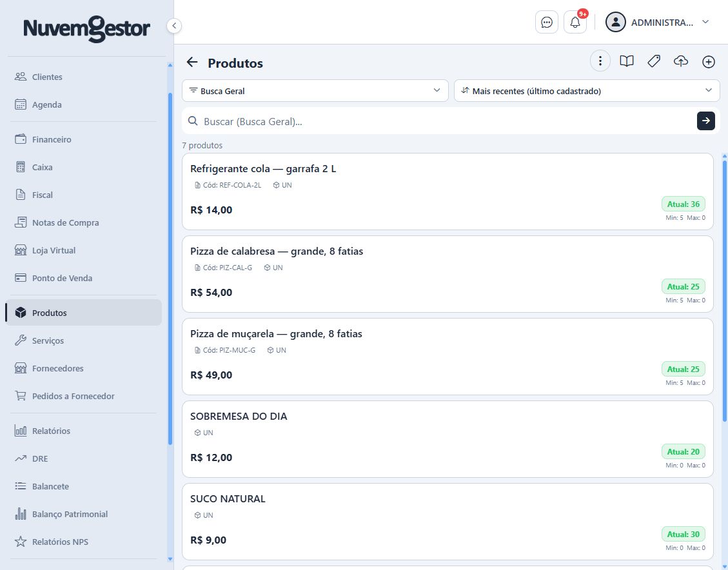
Task: Open Balancete in the sidebar
Action: click(x=84, y=486)
